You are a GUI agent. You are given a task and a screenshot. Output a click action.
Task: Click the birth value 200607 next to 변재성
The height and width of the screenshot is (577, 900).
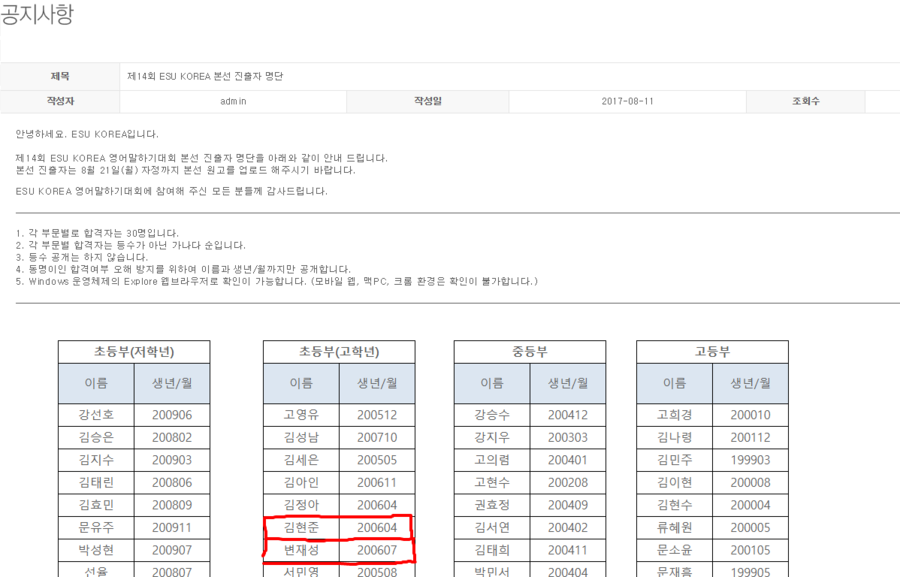(x=377, y=550)
